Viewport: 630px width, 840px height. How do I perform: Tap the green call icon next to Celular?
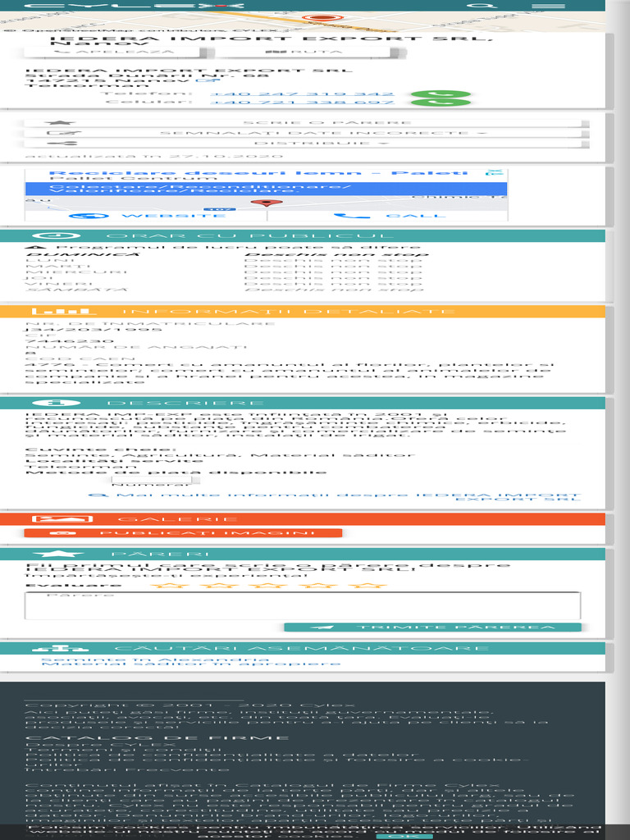441,103
